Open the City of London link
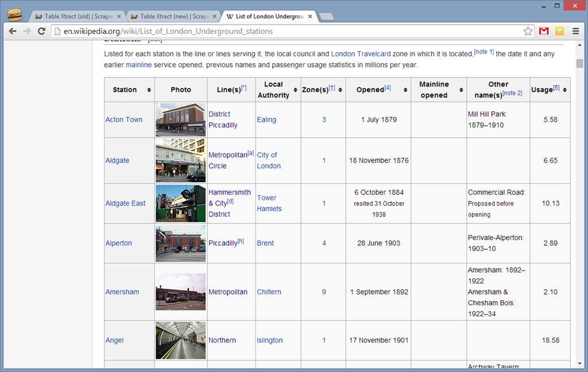This screenshot has width=588, height=372. click(x=269, y=161)
